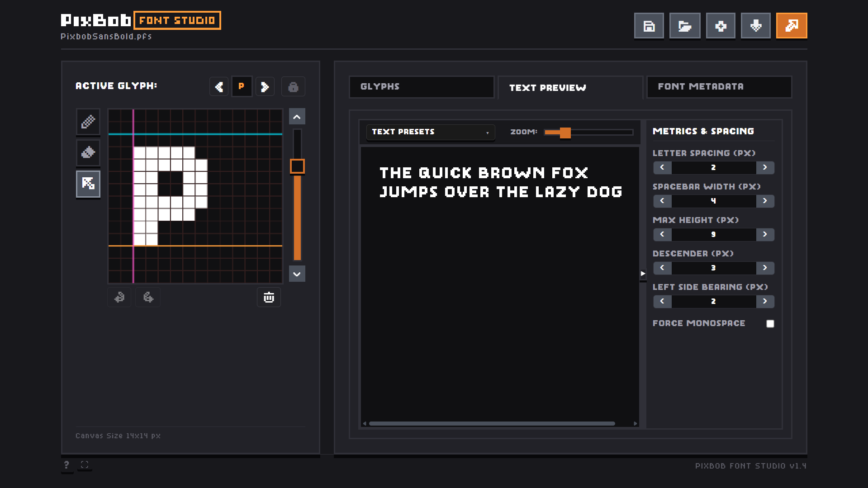868x488 pixels.
Task: Switch to the Glyphs tab
Action: 422,86
